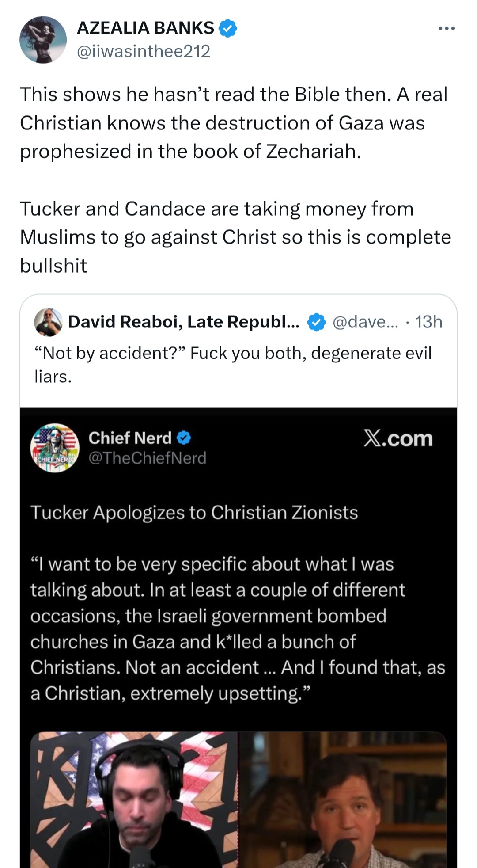The image size is (477, 868).
Task: Tap the blue verified badge beside AZEALIA BANKS
Action: (x=228, y=28)
